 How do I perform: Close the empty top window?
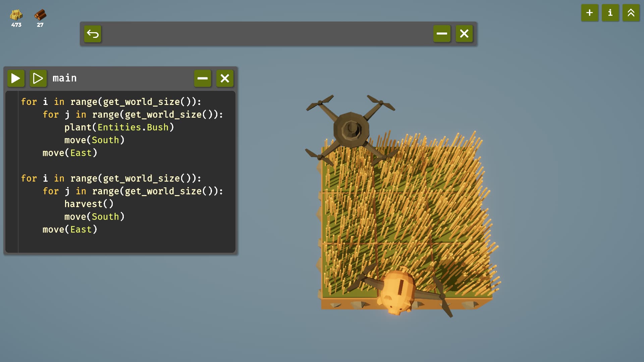pyautogui.click(x=464, y=34)
